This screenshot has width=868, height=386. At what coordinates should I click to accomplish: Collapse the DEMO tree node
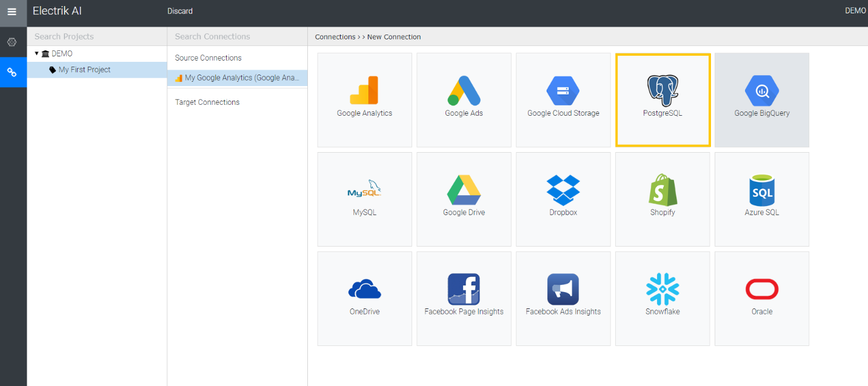[x=37, y=54]
